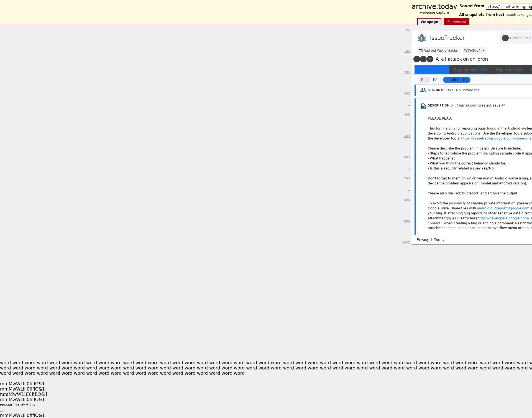Jump to the 40% scroll marker

tap(407, 115)
